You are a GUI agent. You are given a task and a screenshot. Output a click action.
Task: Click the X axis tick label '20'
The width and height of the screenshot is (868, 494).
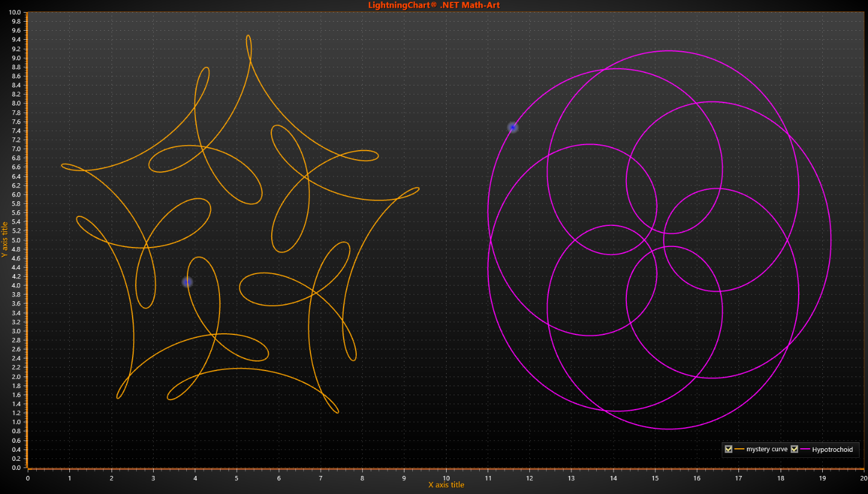[x=864, y=478]
